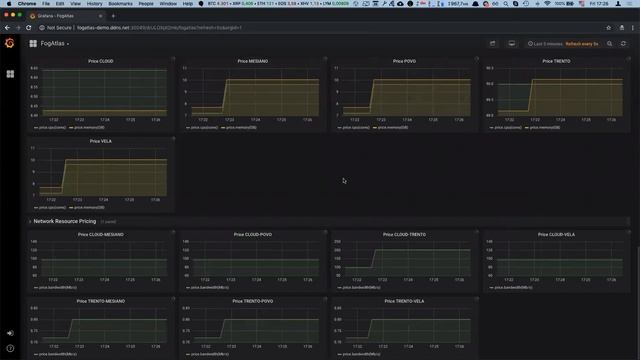Open the Price VELA panel title menu
Screen dimensions: 640x360
tap(101, 141)
